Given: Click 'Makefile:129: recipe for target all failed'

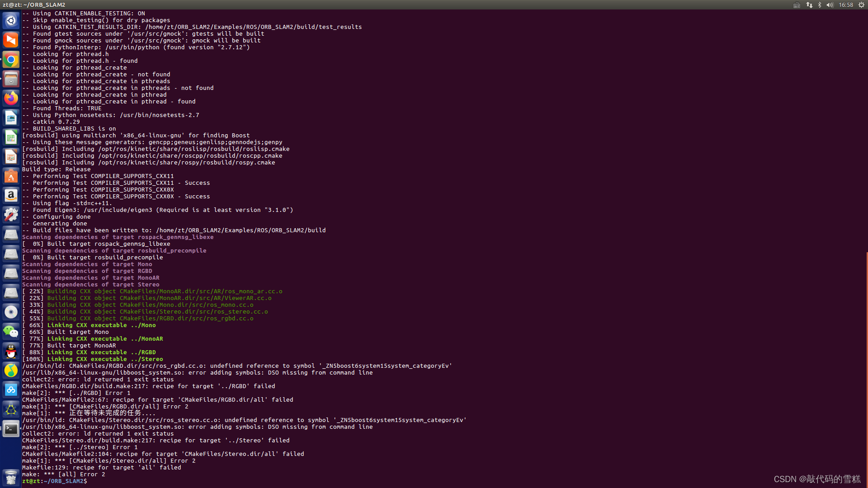Looking at the screenshot, I should [x=102, y=468].
